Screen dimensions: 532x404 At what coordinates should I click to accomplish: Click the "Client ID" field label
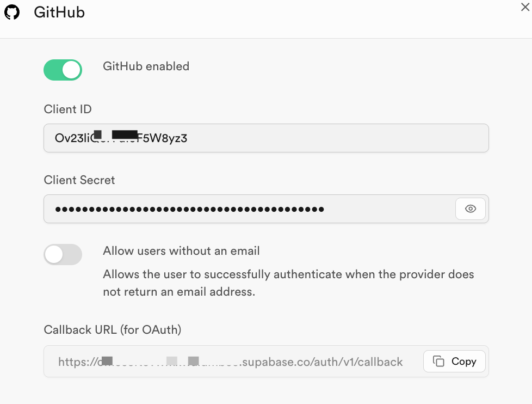(x=67, y=109)
